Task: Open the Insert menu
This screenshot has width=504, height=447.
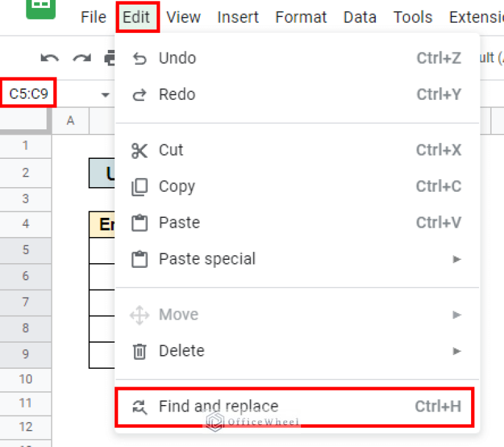Action: point(238,17)
